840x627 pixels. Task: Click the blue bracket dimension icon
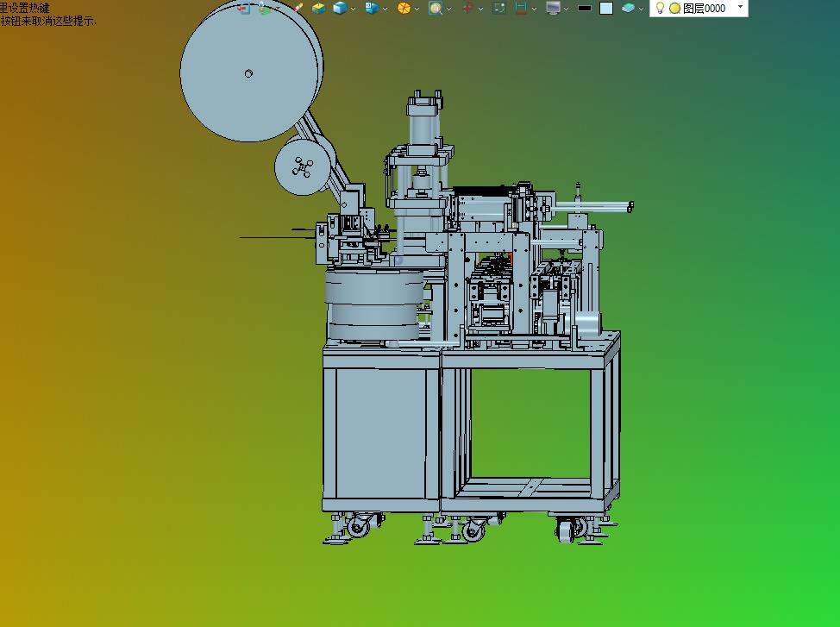click(520, 8)
